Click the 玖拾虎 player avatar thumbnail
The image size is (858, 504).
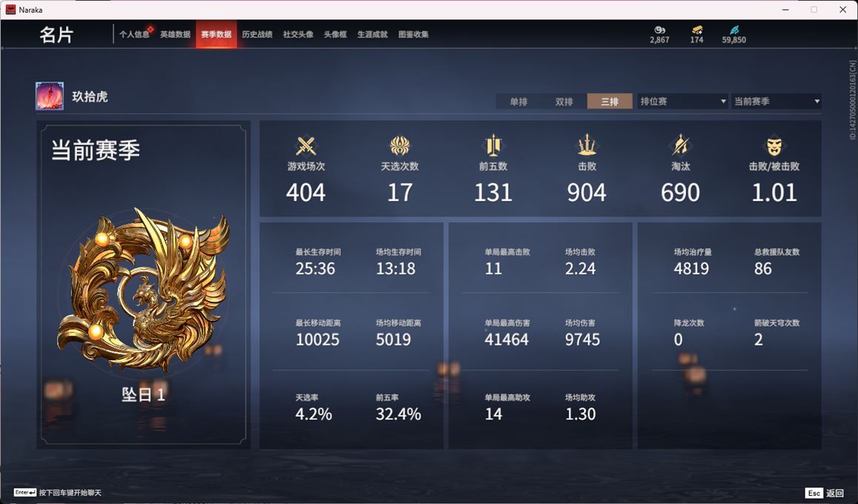point(50,96)
